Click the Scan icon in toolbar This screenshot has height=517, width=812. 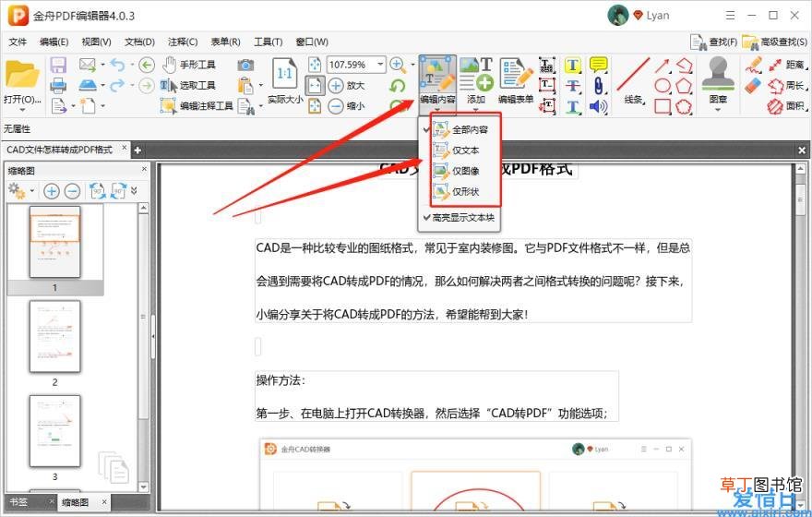[x=88, y=84]
